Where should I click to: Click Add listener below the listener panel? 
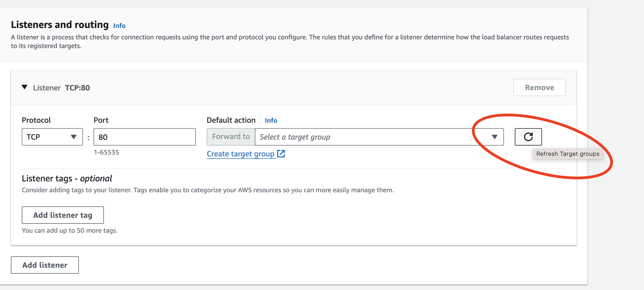pyautogui.click(x=44, y=265)
